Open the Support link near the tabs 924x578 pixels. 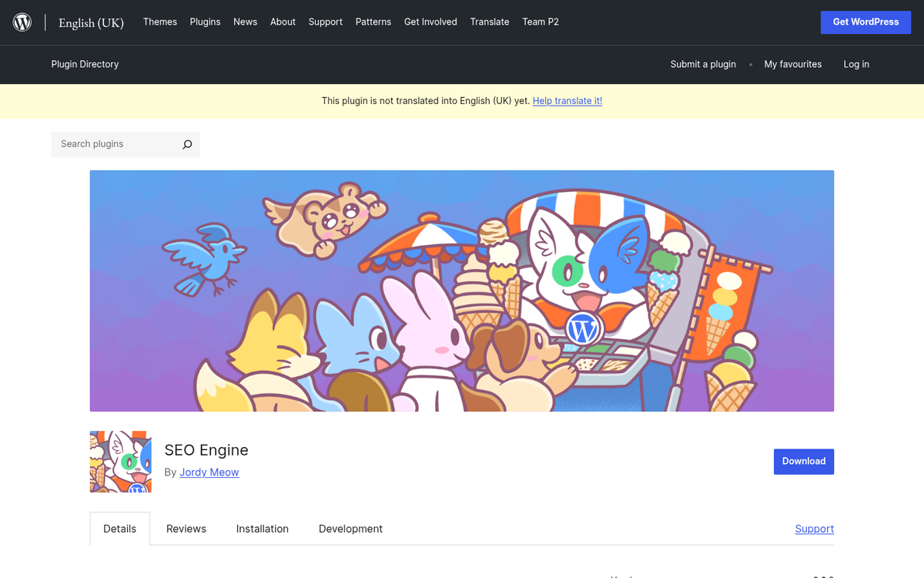click(x=814, y=529)
